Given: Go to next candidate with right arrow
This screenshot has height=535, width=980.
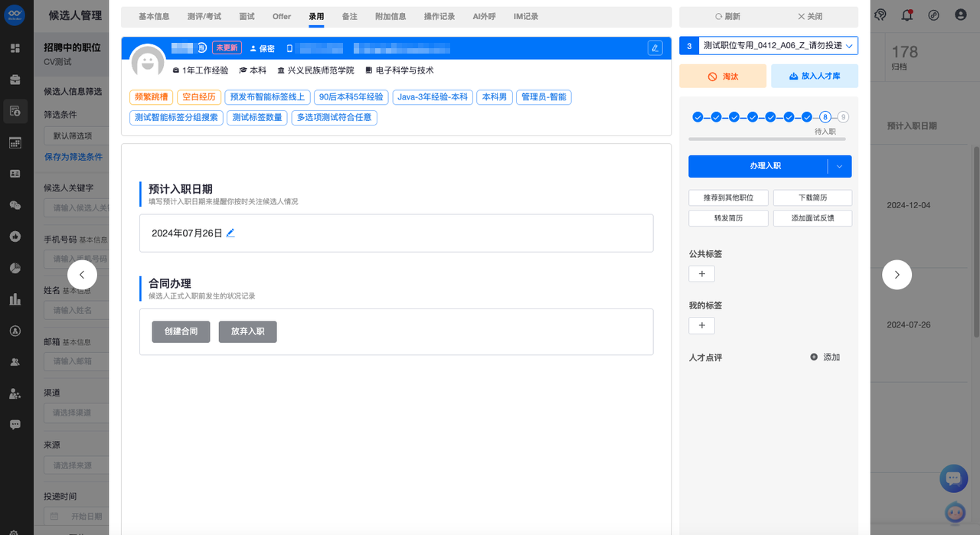Looking at the screenshot, I should [x=897, y=275].
